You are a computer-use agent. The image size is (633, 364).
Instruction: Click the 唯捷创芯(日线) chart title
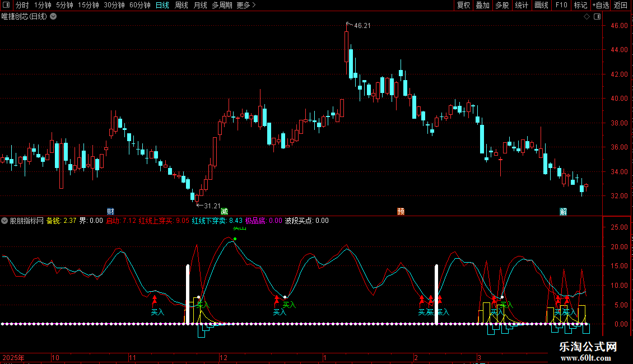click(x=24, y=17)
